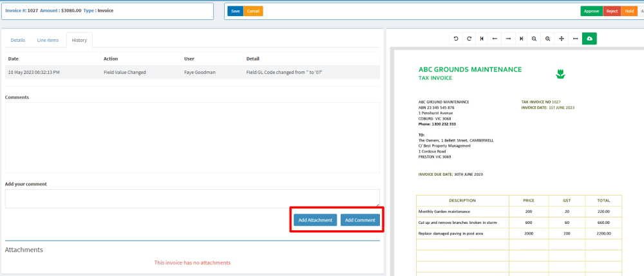Click the Add Comment button
Screen dimensions: 644x276
click(360, 220)
